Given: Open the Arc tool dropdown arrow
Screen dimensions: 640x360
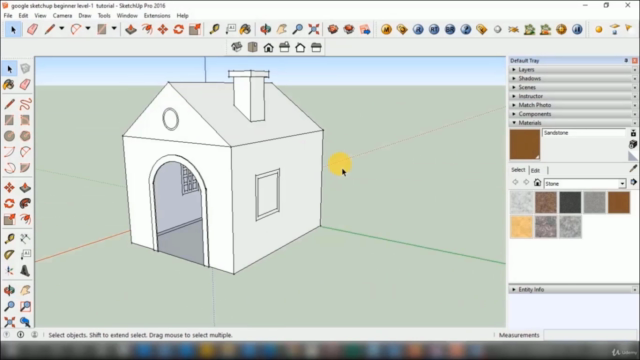Looking at the screenshot, I should coord(88,29).
